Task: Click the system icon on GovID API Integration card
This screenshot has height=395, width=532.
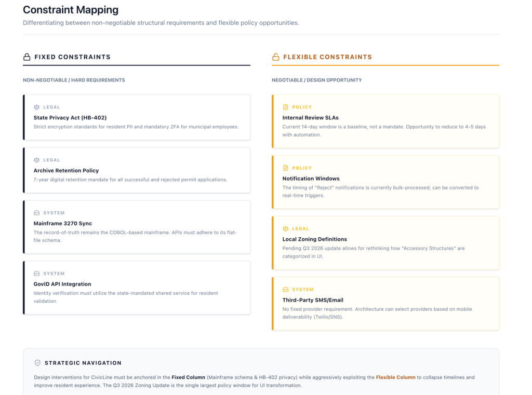Action: click(36, 274)
